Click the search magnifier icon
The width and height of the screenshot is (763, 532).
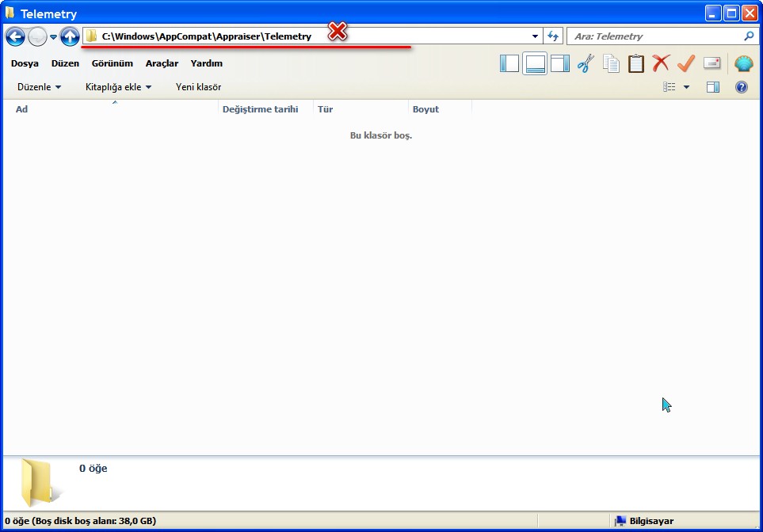tap(749, 36)
